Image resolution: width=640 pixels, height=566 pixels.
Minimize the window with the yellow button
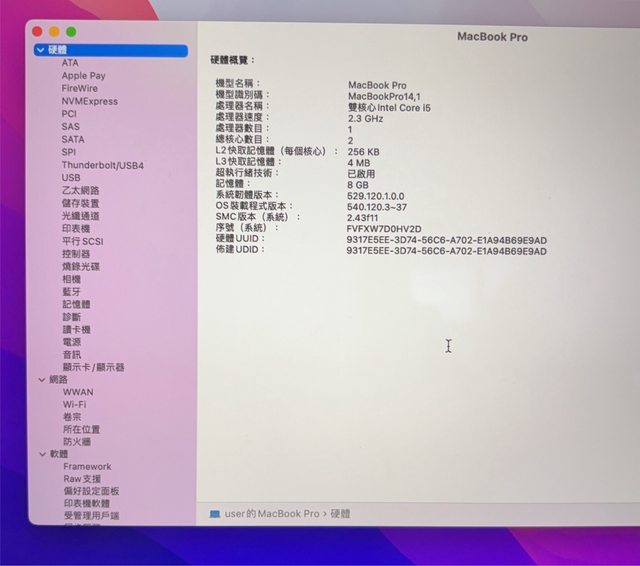point(54,31)
